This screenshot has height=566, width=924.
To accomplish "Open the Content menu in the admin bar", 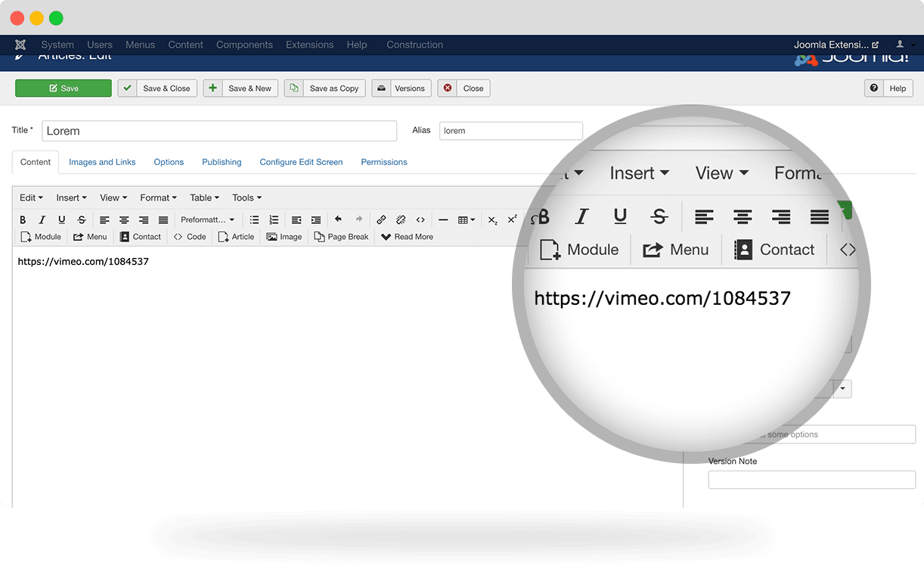I will [x=186, y=45].
